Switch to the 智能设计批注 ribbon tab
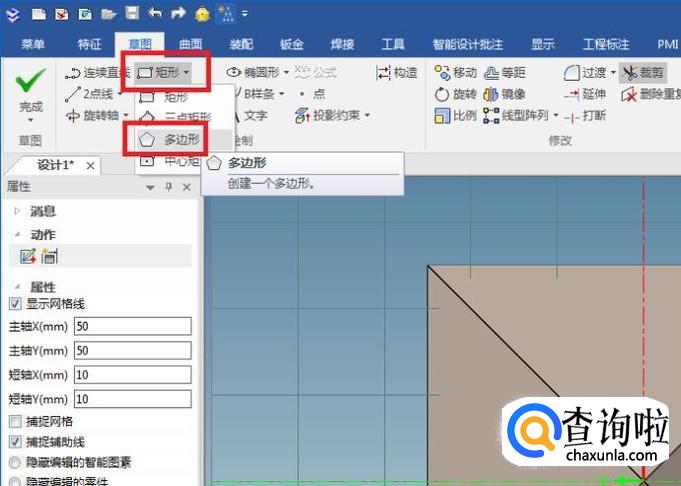 (467, 44)
